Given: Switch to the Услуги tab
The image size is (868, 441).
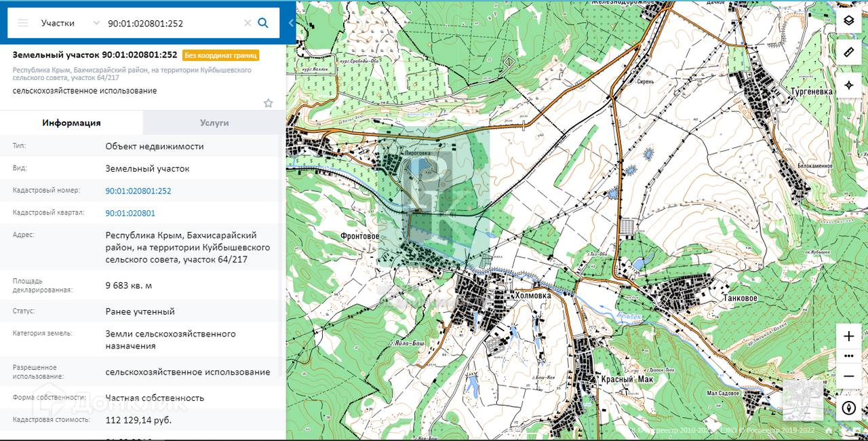Looking at the screenshot, I should (214, 123).
